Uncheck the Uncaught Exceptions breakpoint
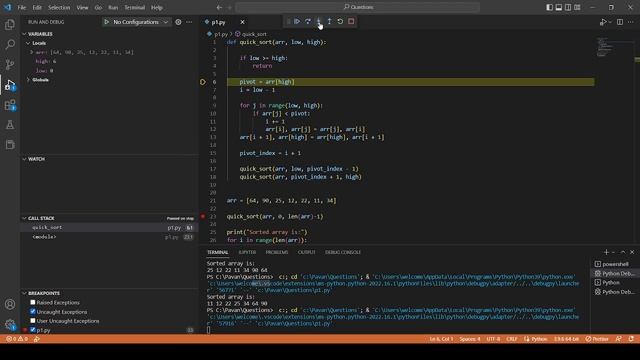The height and width of the screenshot is (360, 640). [x=33, y=311]
